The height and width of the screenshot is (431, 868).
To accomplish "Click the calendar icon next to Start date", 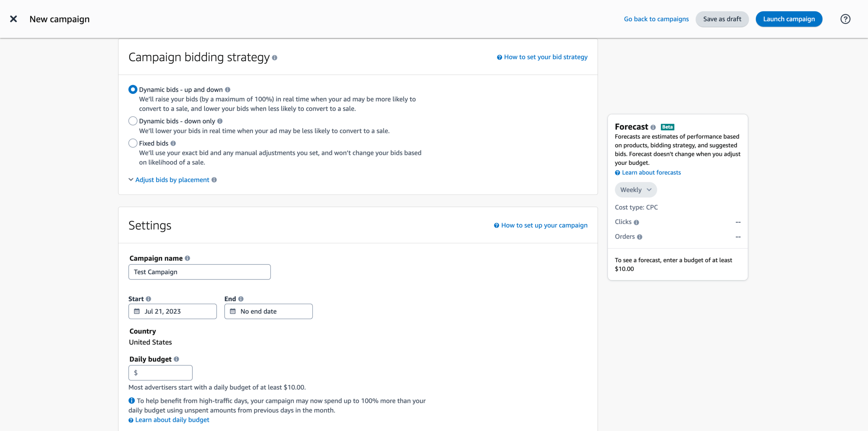I will point(137,311).
